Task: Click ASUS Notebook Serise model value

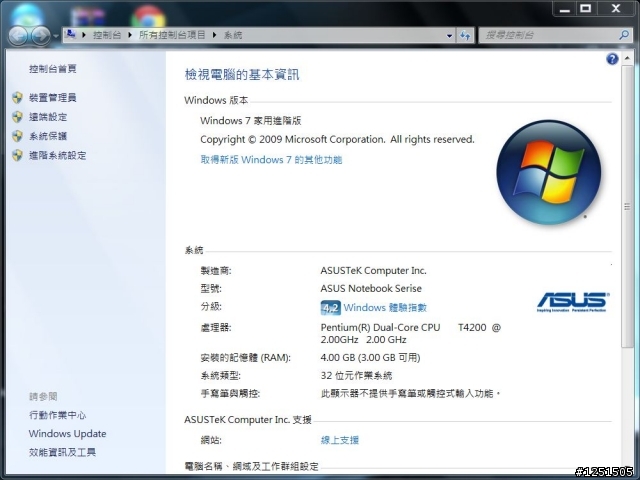Action: tap(371, 289)
